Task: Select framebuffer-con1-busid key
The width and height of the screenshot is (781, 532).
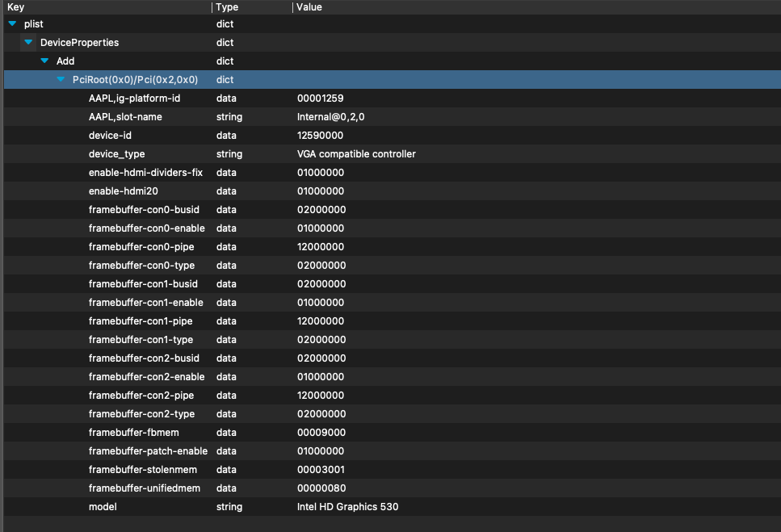Action: (143, 283)
